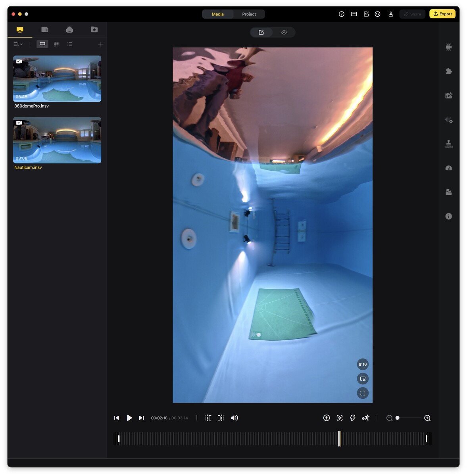This screenshot has width=467, height=476.
Task: Select the Nauticam.insv thumbnail
Action: (57, 140)
